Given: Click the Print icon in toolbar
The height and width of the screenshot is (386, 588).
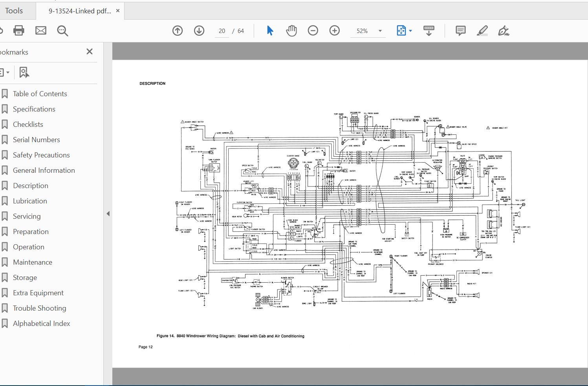Looking at the screenshot, I should (19, 31).
